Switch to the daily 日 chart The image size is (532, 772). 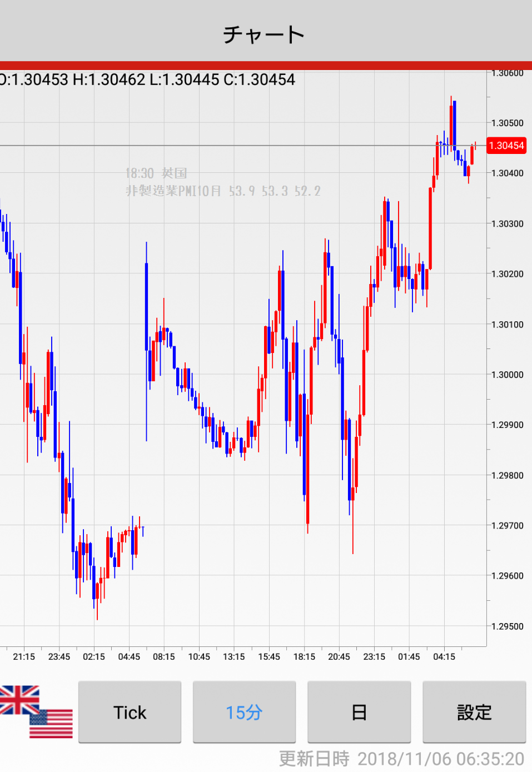click(359, 712)
